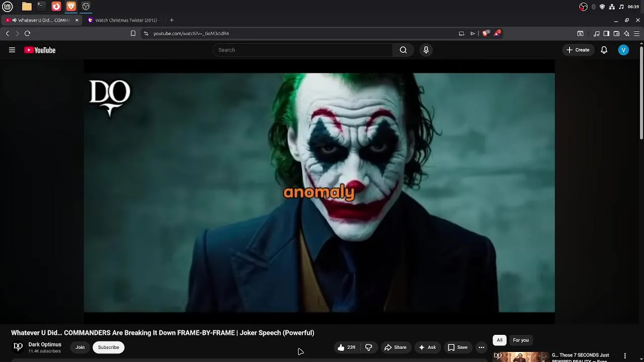Open YouTube notifications bell
The height and width of the screenshot is (362, 644).
pyautogui.click(x=604, y=50)
